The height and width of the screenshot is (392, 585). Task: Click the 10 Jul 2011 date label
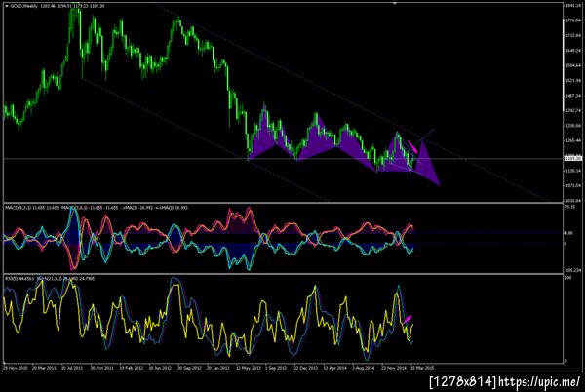[x=72, y=368]
